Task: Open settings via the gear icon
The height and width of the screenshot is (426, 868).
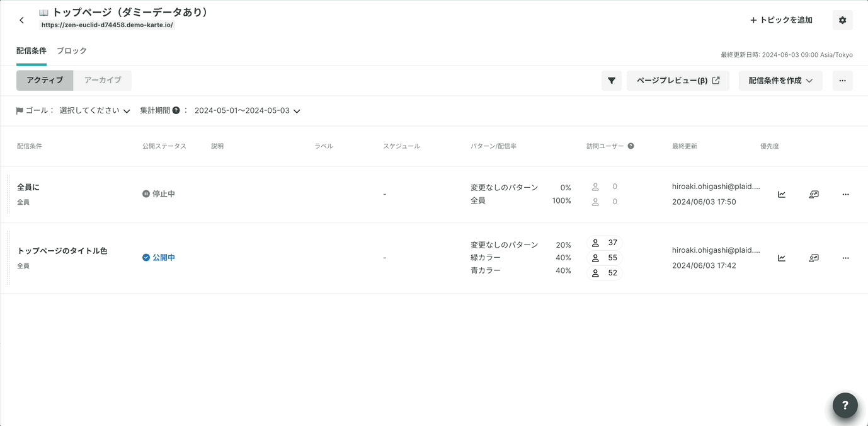Action: 842,20
